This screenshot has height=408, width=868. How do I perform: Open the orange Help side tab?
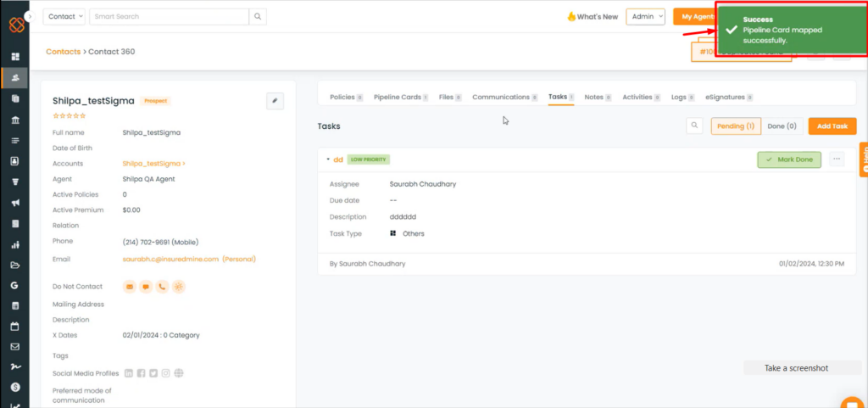click(x=864, y=159)
